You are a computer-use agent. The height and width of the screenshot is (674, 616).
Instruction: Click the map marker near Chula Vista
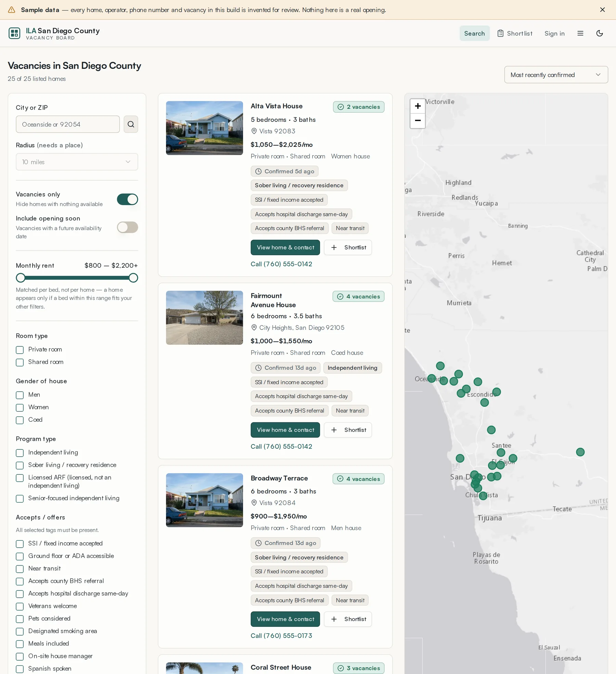click(483, 496)
